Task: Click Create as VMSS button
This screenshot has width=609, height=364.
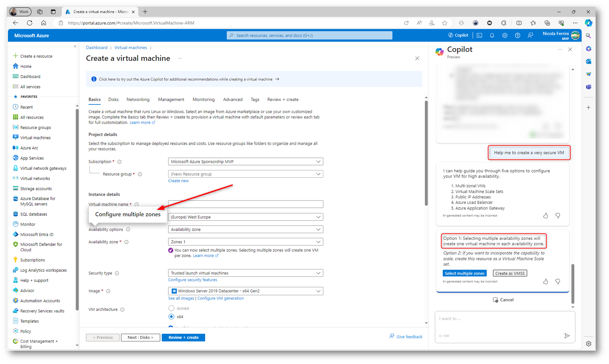Action: coord(510,273)
